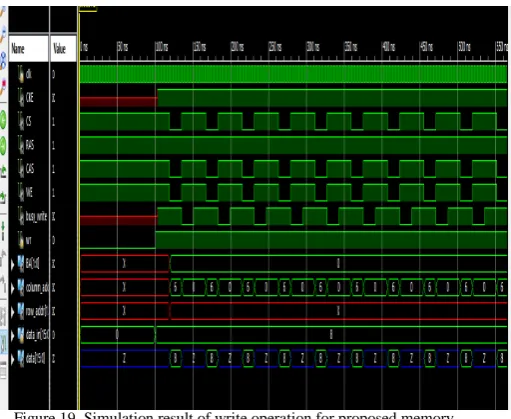The height and width of the screenshot is (419, 511).
Task: Click the WE value cell 1
Action: pyautogui.click(x=54, y=193)
